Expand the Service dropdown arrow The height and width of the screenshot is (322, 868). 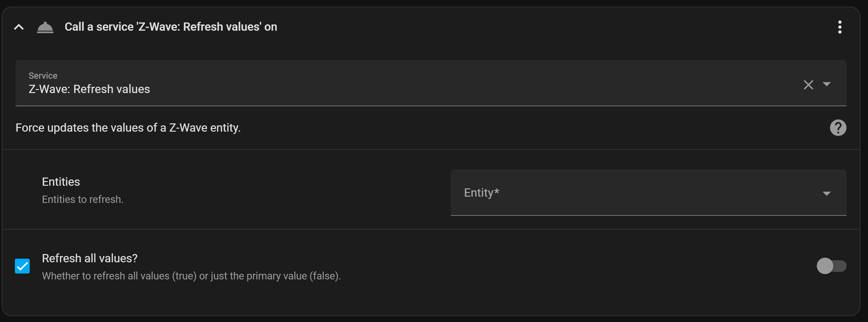pyautogui.click(x=827, y=84)
